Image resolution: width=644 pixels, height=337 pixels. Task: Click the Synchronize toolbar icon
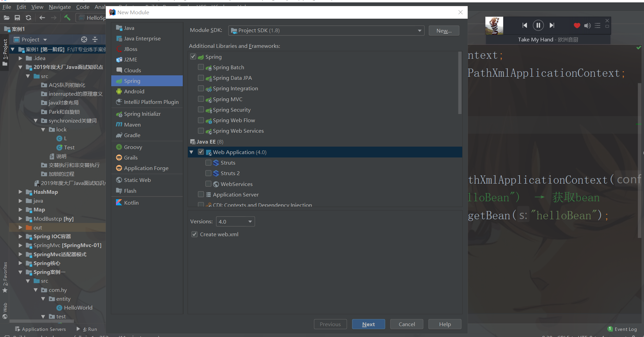(28, 18)
